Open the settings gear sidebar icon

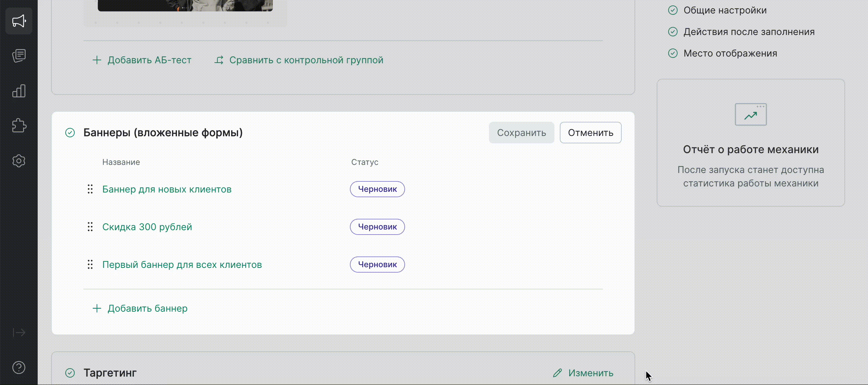[x=19, y=161]
